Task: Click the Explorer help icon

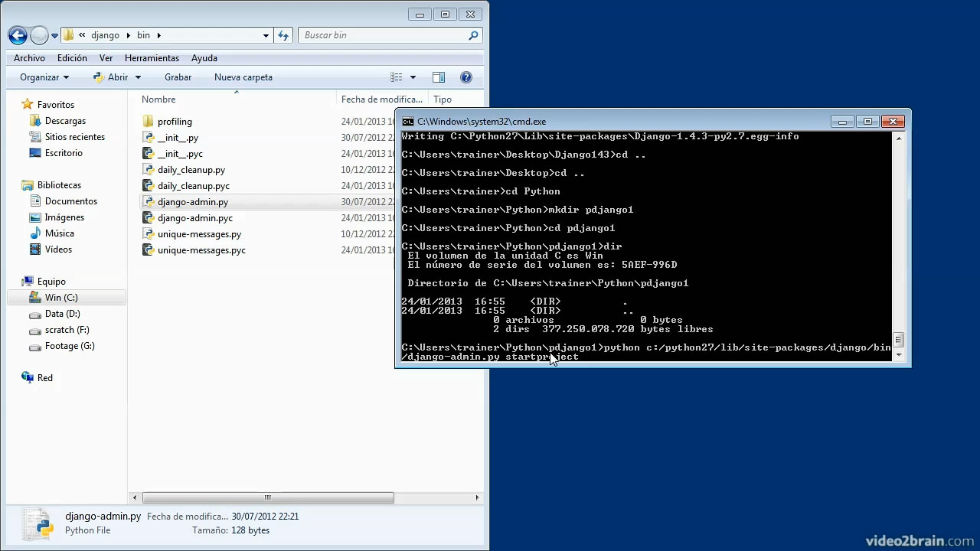Action: tap(465, 77)
